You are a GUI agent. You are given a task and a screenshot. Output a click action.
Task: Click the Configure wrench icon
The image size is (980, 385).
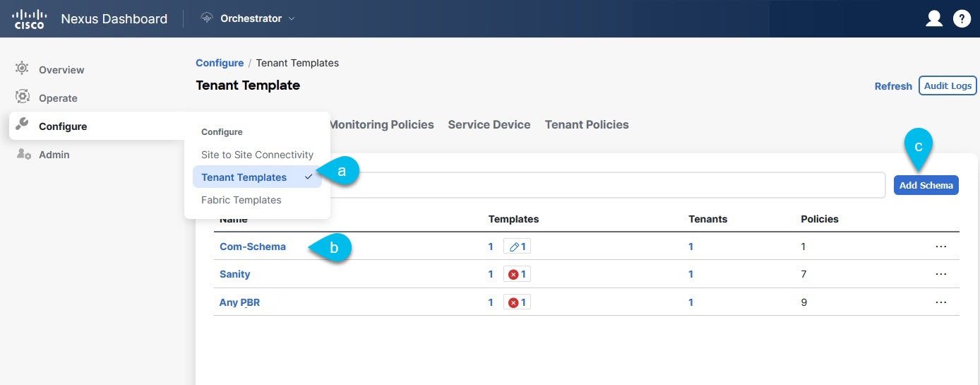pos(22,125)
